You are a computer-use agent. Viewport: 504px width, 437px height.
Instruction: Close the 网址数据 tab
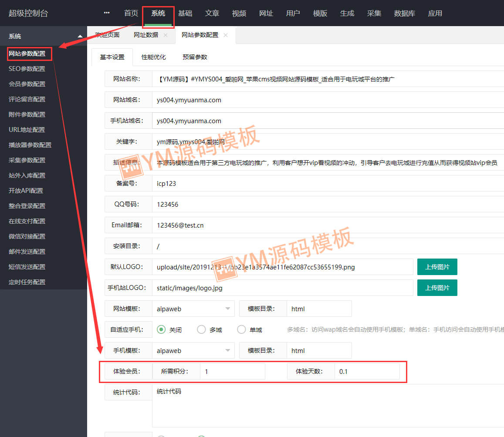[166, 35]
